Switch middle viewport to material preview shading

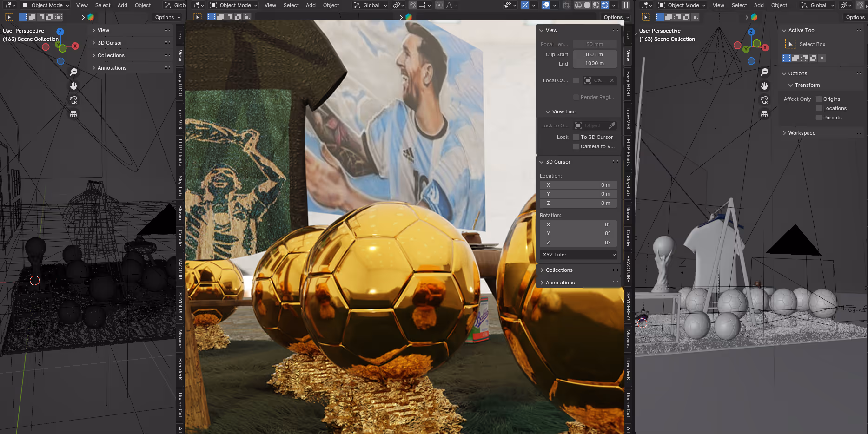[596, 5]
